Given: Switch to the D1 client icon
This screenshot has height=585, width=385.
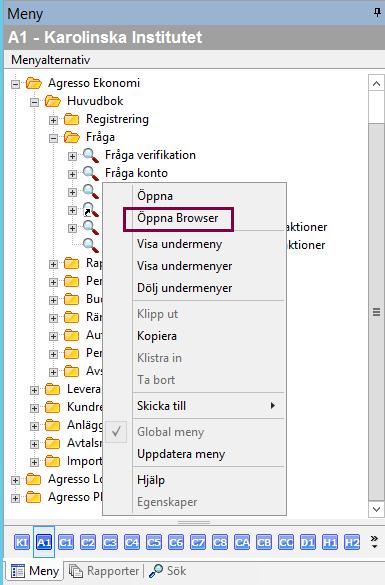Looking at the screenshot, I should pyautogui.click(x=308, y=542).
